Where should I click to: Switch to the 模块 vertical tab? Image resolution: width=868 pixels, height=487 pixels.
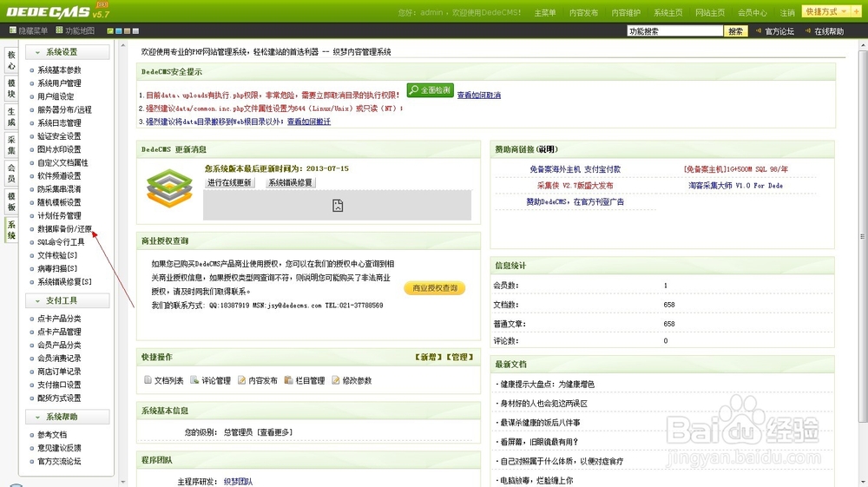pyautogui.click(x=11, y=89)
